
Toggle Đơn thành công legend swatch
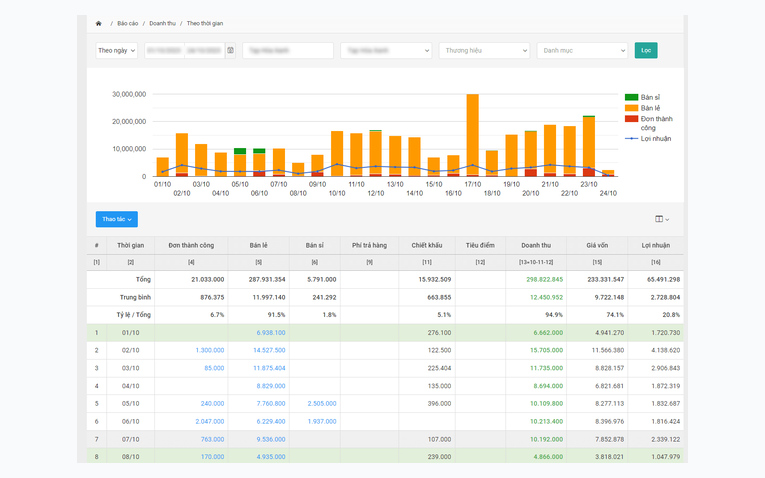tap(631, 119)
